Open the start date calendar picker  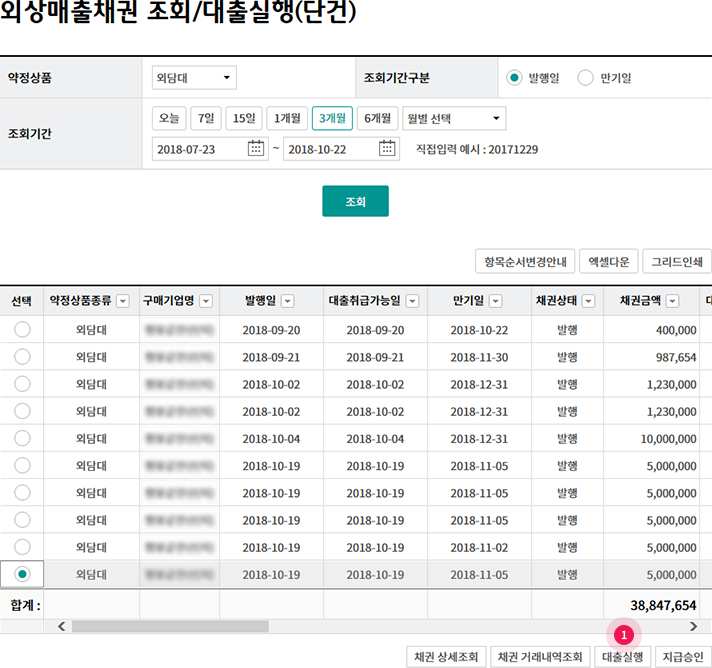(x=257, y=149)
